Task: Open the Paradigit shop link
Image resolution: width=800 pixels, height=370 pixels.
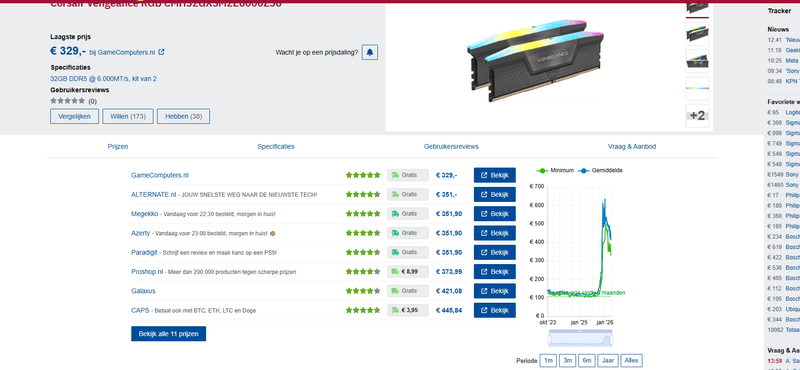Action: tap(144, 252)
